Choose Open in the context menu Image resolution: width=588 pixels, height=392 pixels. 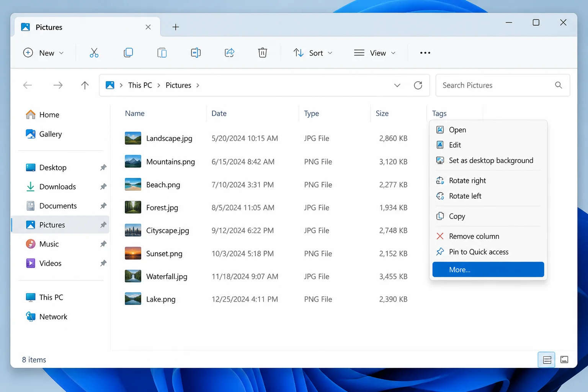pyautogui.click(x=488, y=130)
